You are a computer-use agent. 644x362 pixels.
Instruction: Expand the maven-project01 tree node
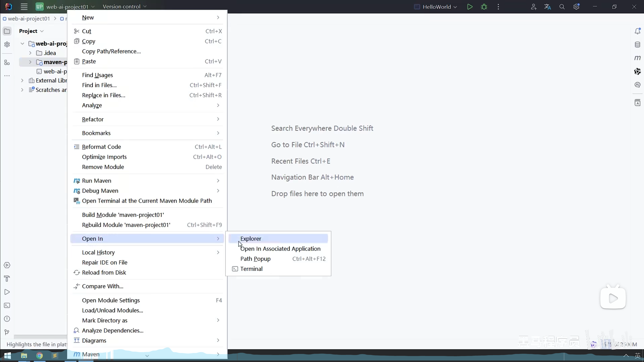[30, 62]
